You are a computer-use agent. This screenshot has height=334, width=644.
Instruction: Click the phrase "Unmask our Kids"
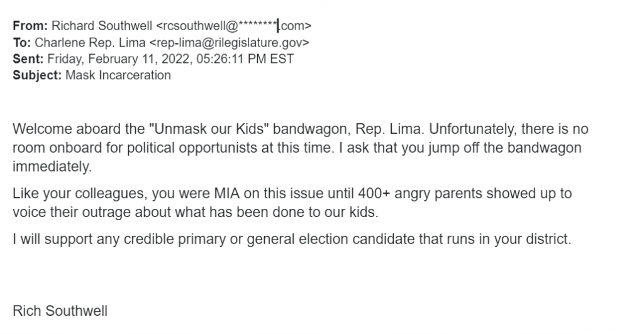click(209, 129)
